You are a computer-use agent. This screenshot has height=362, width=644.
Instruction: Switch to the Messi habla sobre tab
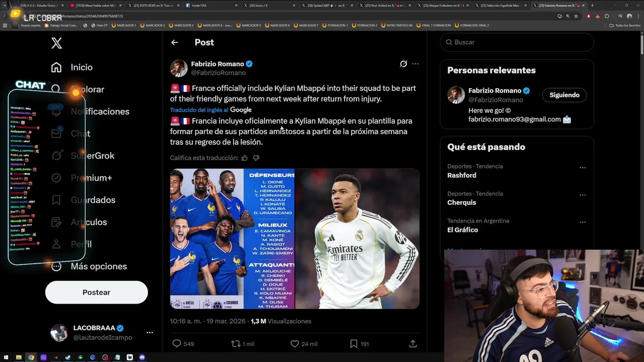tap(95, 6)
